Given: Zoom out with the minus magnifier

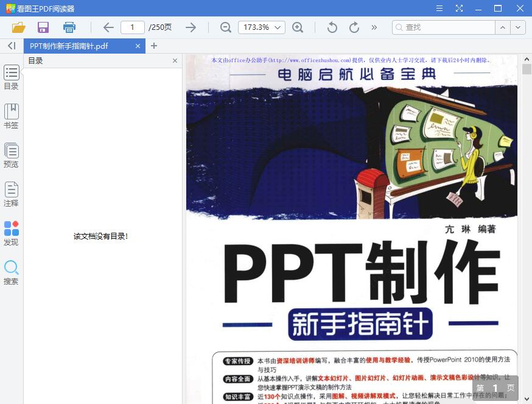Looking at the screenshot, I should [226, 27].
